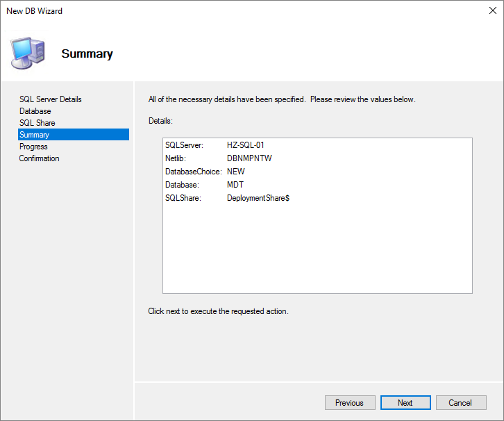This screenshot has height=421, width=504.
Task: Go to the SQL Share step
Action: pyautogui.click(x=37, y=123)
